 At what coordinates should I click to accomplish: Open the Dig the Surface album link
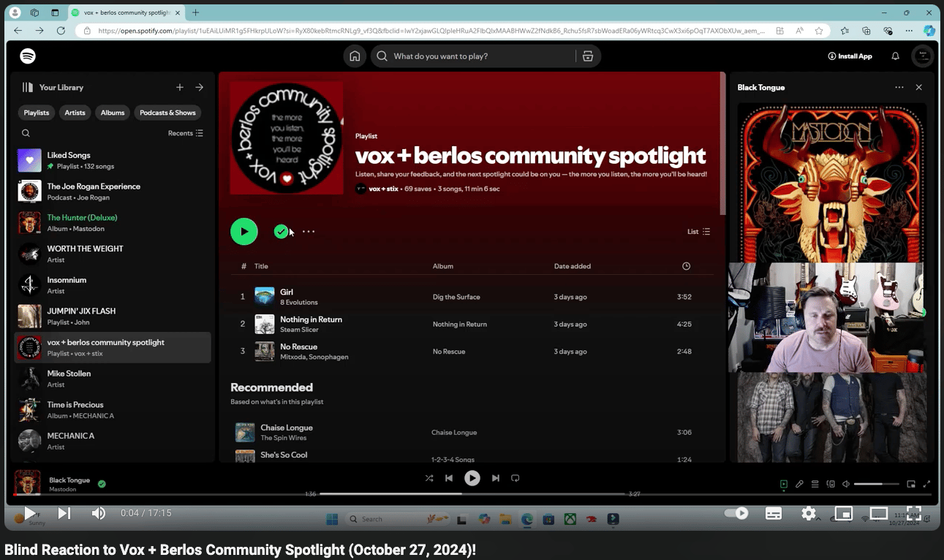click(456, 297)
